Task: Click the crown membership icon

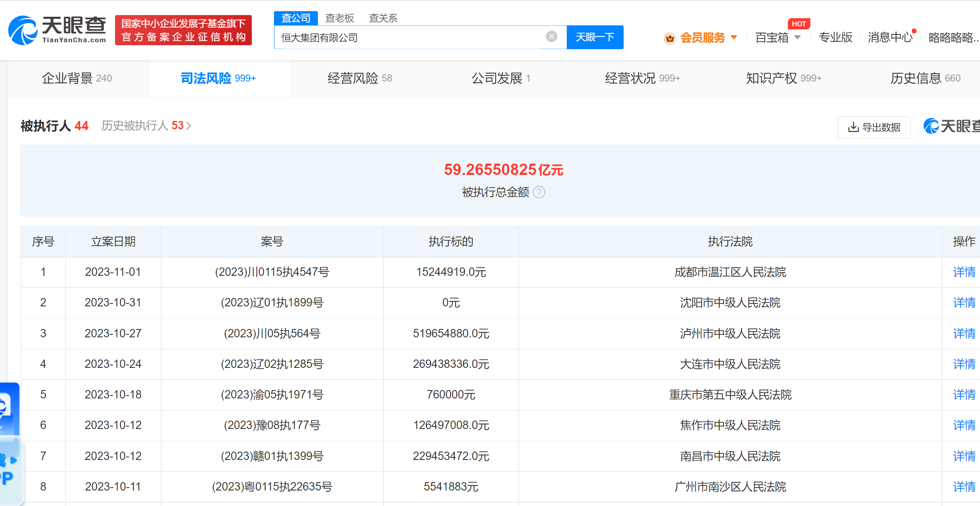Action: [x=670, y=38]
